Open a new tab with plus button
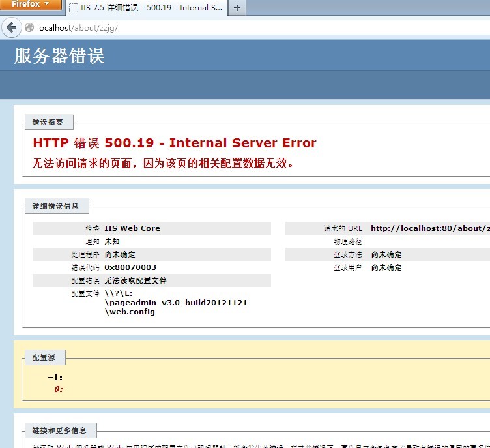490x448 pixels. [x=237, y=8]
